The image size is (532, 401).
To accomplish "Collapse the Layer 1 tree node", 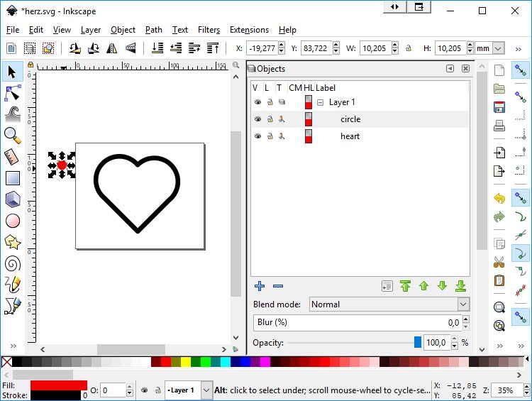I will [x=320, y=102].
